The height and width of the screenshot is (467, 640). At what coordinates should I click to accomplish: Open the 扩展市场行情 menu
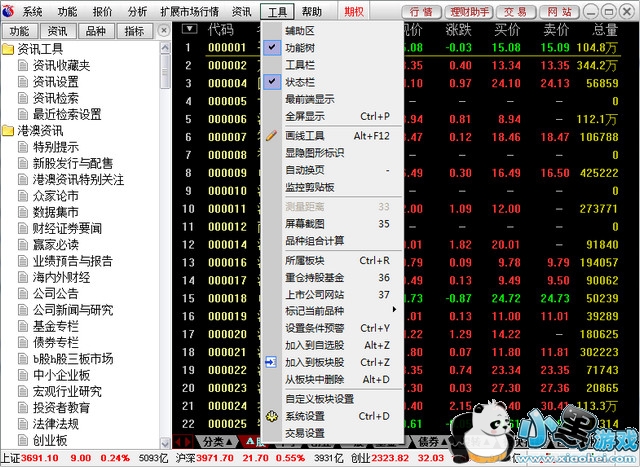pos(189,12)
